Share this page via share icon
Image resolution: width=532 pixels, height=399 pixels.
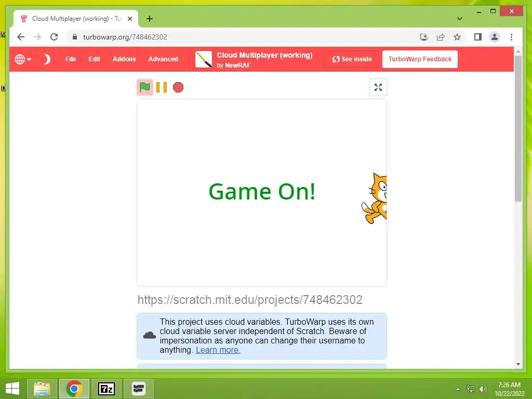tap(441, 37)
